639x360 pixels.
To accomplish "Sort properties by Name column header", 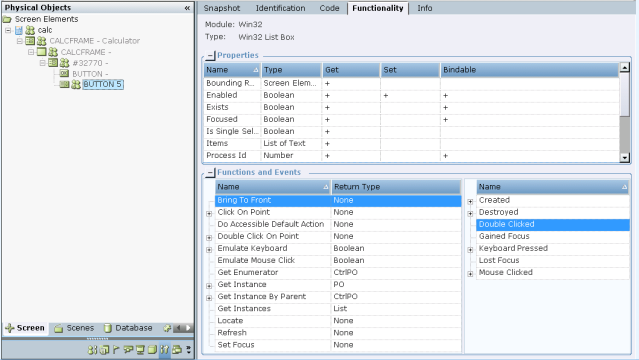I will click(x=232, y=70).
